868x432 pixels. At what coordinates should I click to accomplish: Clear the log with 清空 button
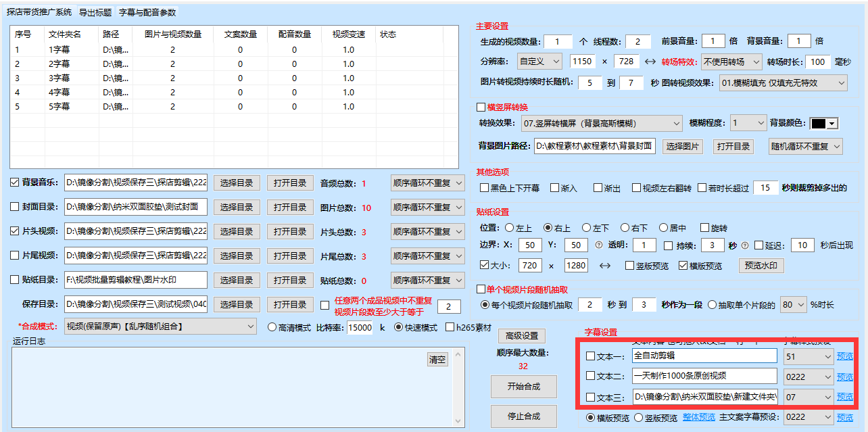point(437,359)
